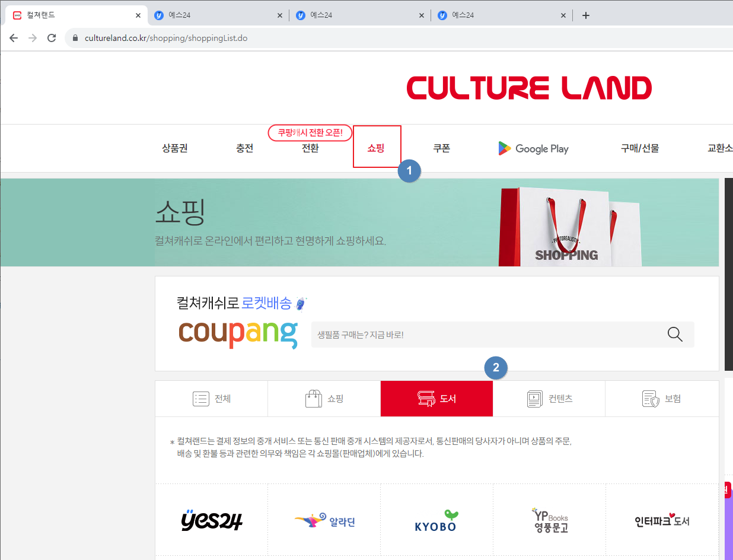Open the 전환 navigation menu
This screenshot has width=733, height=560.
tap(310, 148)
